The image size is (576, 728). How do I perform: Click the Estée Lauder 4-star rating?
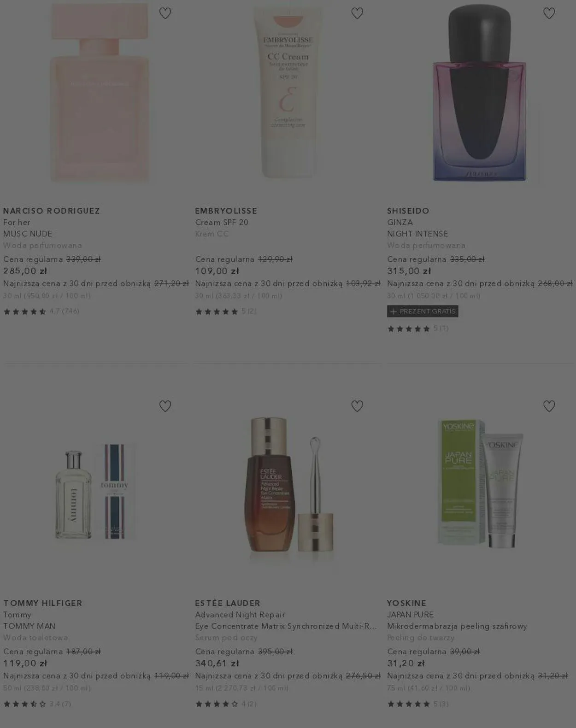[226, 704]
